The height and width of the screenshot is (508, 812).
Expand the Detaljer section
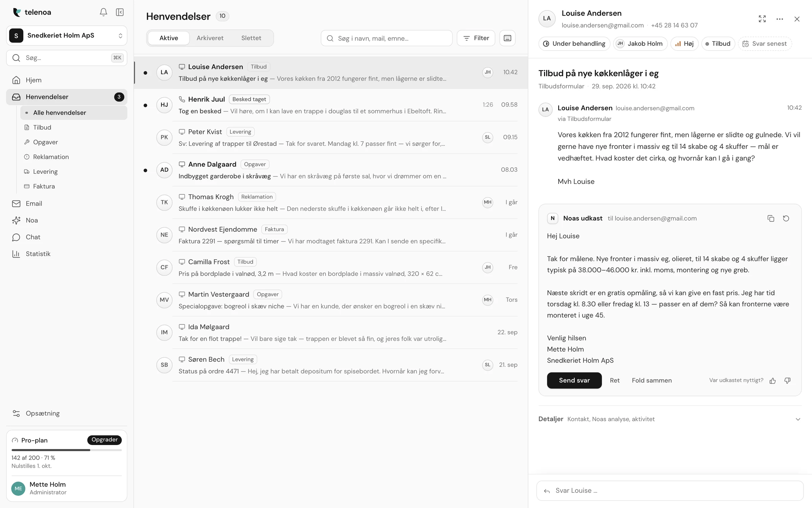(x=670, y=419)
